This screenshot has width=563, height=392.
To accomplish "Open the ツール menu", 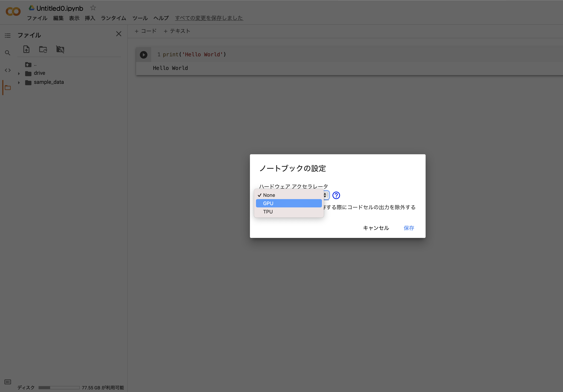I will (x=140, y=18).
